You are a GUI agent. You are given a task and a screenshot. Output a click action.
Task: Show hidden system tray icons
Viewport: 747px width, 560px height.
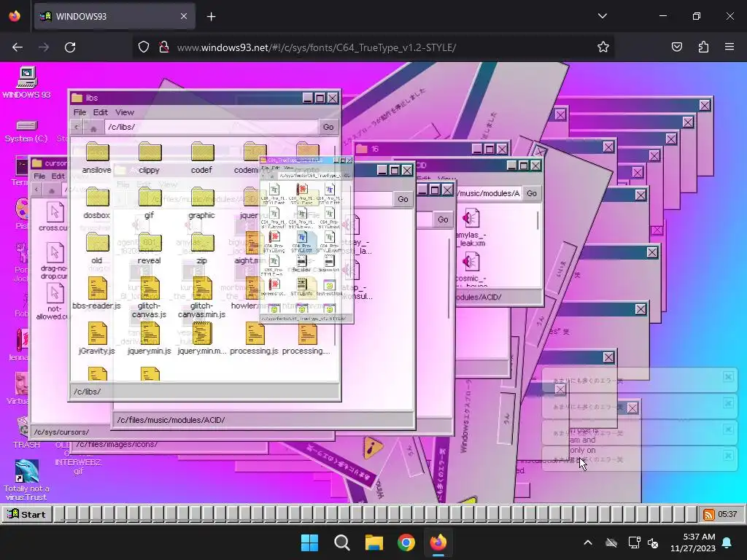(x=588, y=542)
